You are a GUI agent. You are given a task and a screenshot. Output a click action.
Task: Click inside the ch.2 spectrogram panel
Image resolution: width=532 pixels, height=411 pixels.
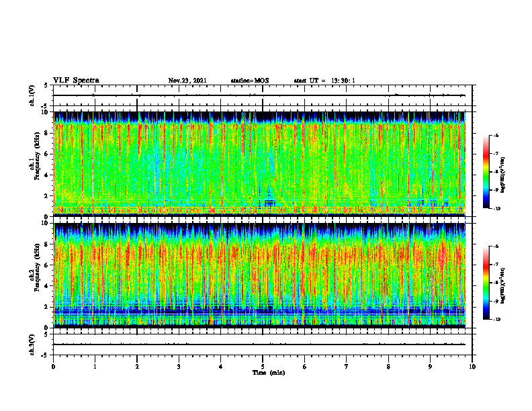[x=259, y=275]
